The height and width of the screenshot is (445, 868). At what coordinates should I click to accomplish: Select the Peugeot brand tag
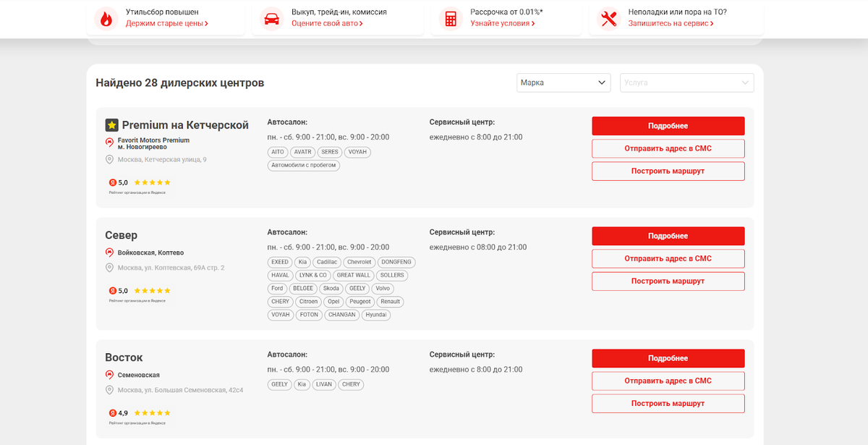click(360, 301)
